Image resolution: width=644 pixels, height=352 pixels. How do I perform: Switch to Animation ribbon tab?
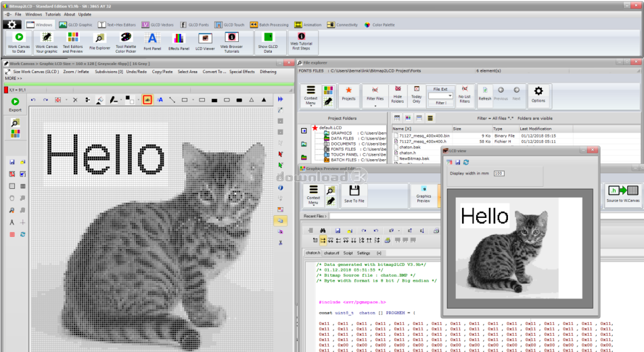tap(308, 24)
